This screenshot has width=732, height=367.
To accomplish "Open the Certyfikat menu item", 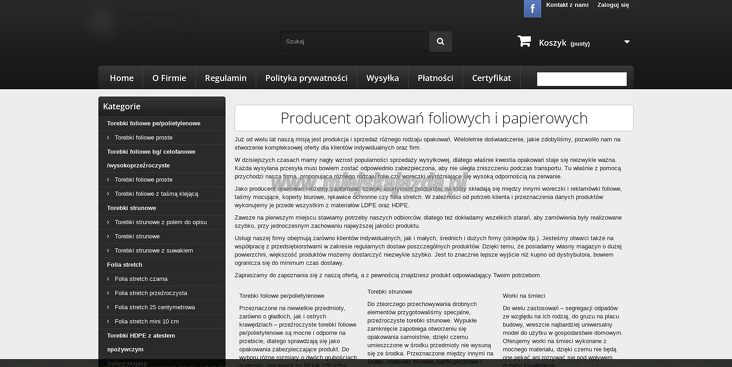I will pyautogui.click(x=492, y=78).
